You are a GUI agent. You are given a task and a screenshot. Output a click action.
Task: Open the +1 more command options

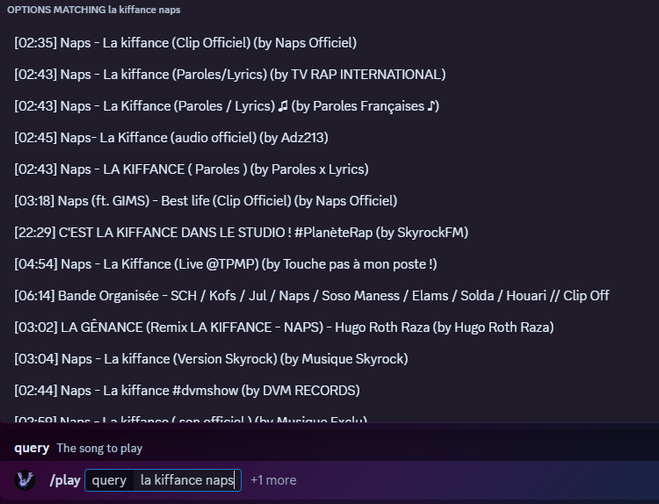point(273,480)
